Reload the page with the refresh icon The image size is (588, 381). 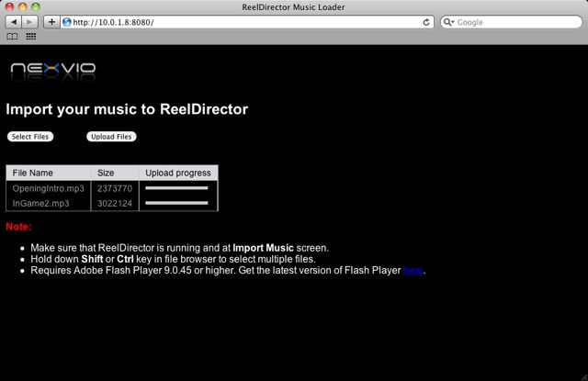point(426,22)
